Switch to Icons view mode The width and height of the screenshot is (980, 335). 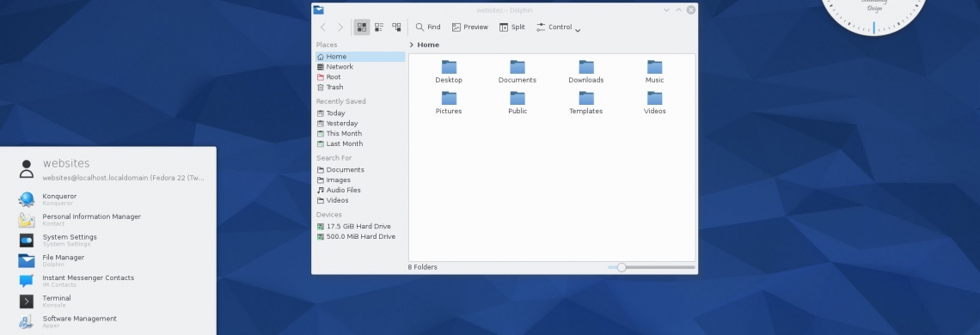362,27
